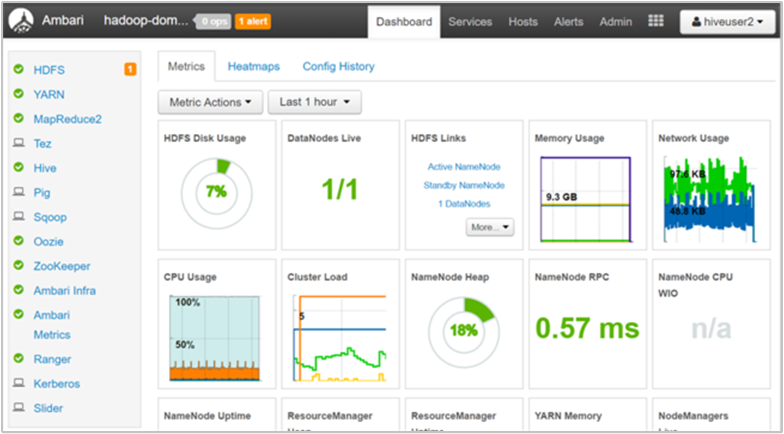Click the NameNode CPU WIO n/a value
This screenshot has width=784, height=434.
[711, 328]
